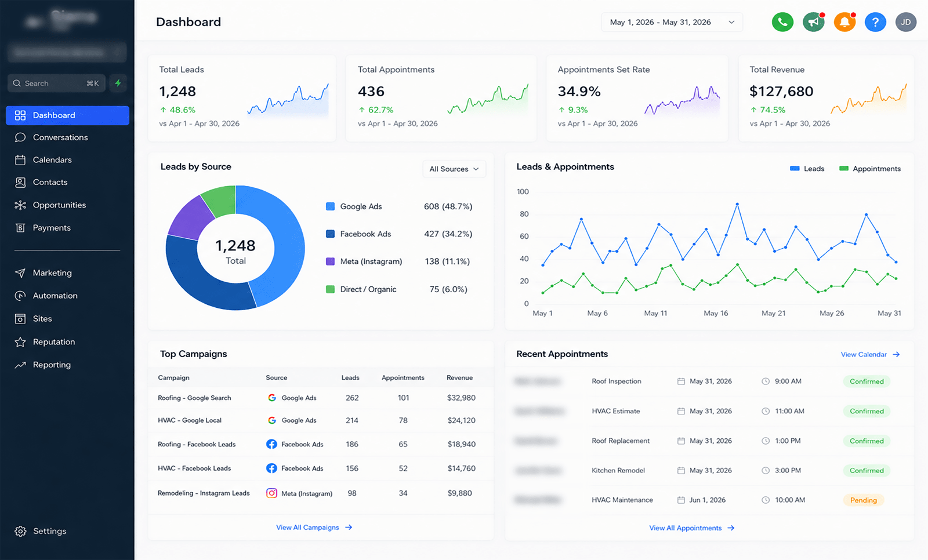The image size is (928, 560).
Task: Click the Revenue column header
Action: click(459, 377)
